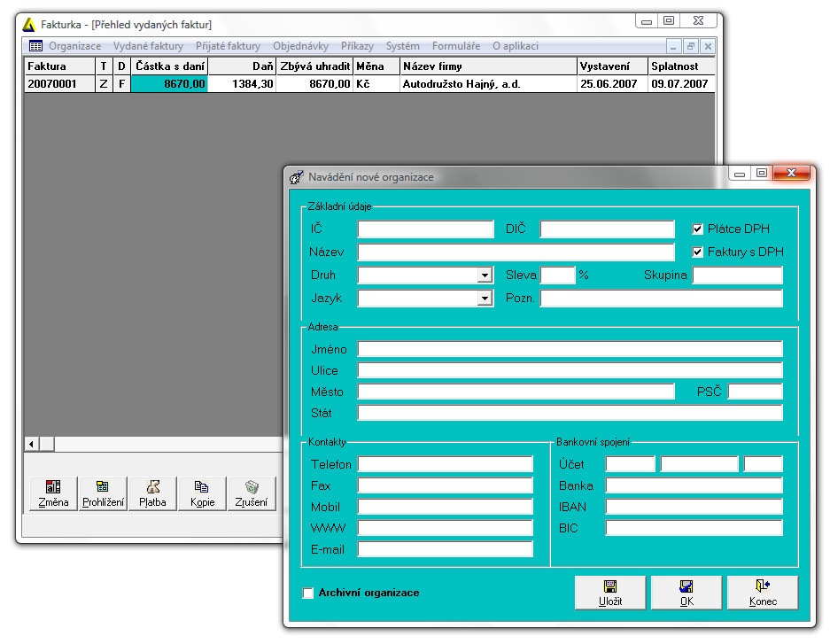Click the Pozn. note field
Viewport: 830px width, 644px height.
click(x=661, y=299)
